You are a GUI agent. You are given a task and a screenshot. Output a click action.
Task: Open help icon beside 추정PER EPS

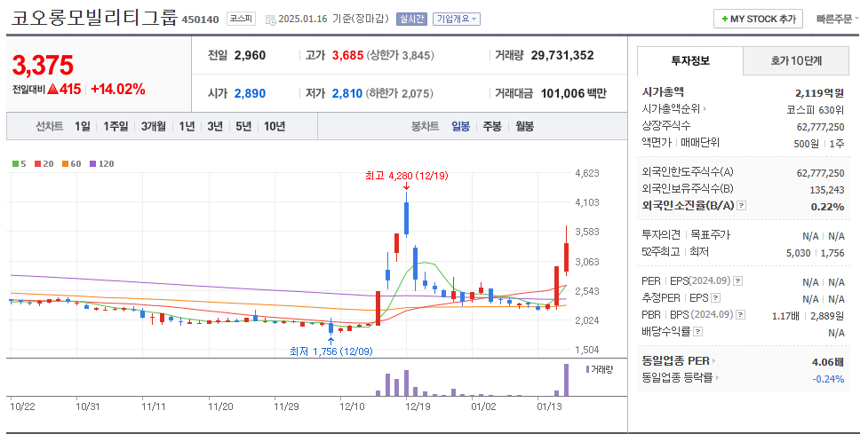[x=716, y=298]
